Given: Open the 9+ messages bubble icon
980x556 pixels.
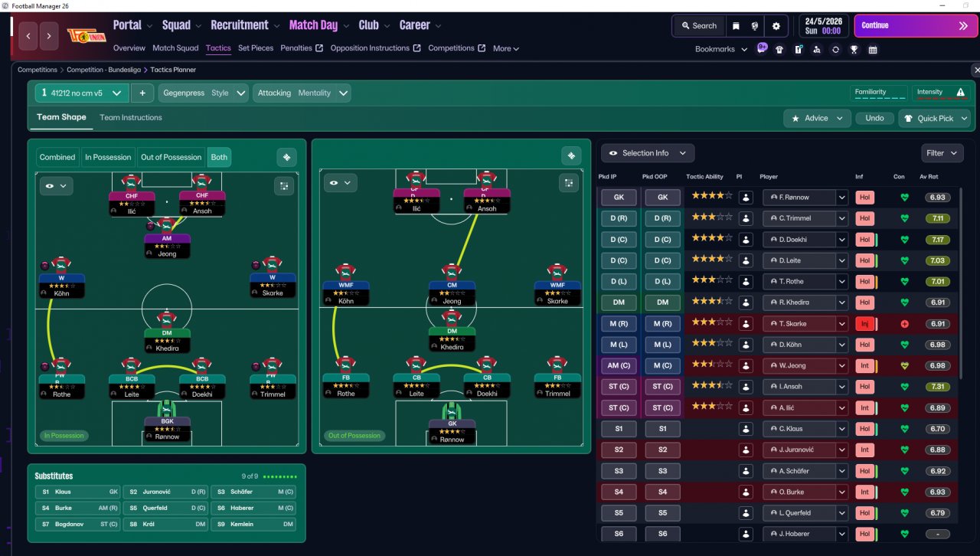Looking at the screenshot, I should pos(762,47).
